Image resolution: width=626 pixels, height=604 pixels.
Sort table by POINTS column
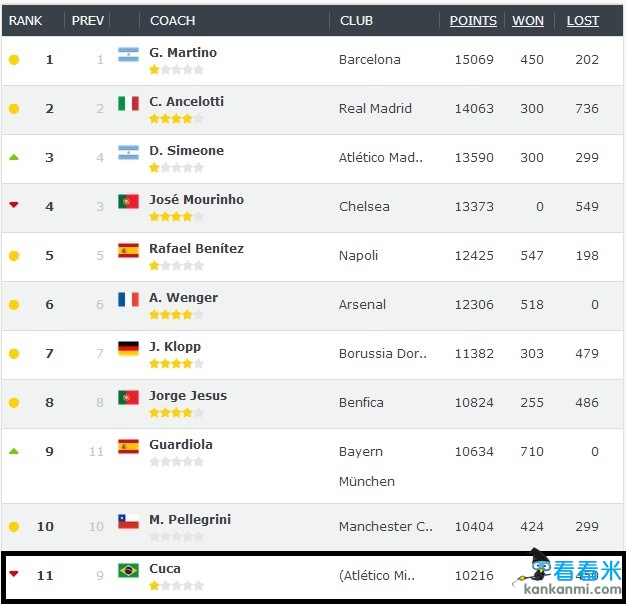click(473, 20)
